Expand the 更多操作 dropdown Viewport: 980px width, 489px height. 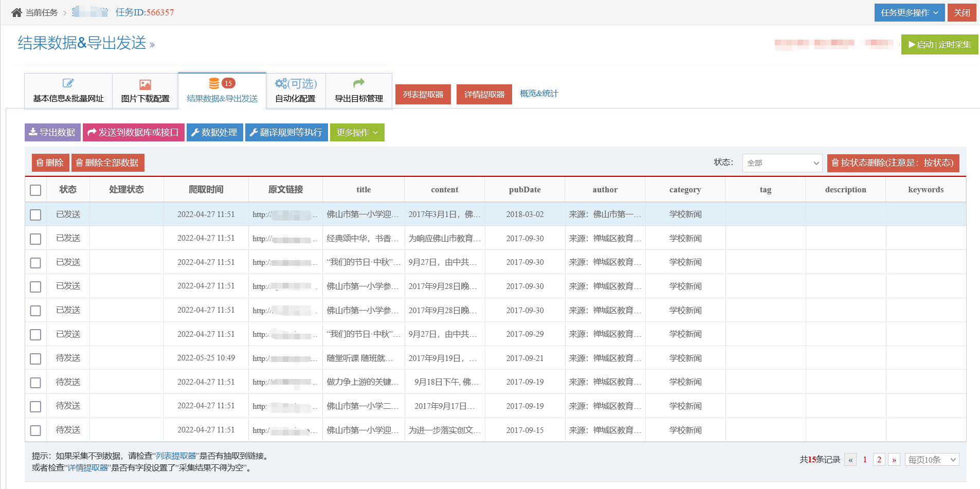pyautogui.click(x=357, y=132)
